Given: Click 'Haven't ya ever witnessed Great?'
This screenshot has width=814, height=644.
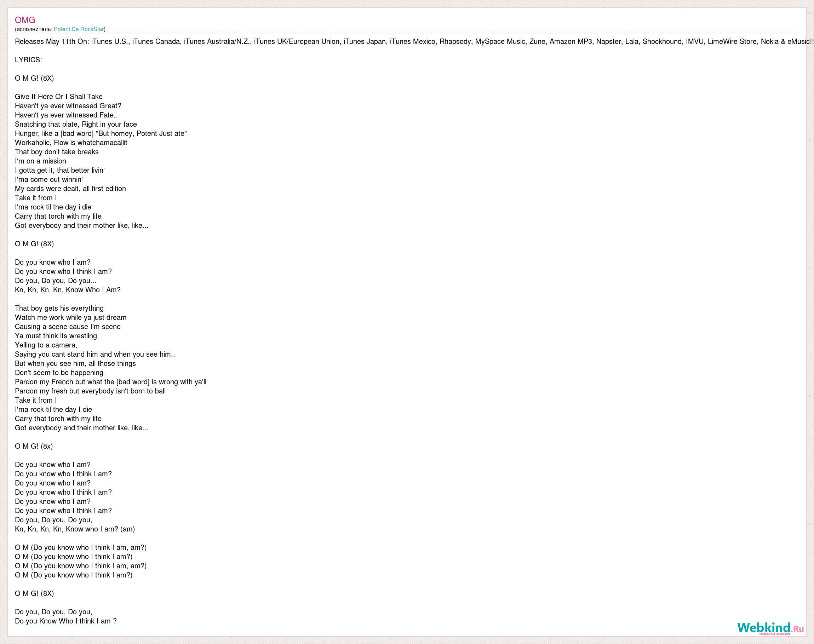Looking at the screenshot, I should point(68,106).
